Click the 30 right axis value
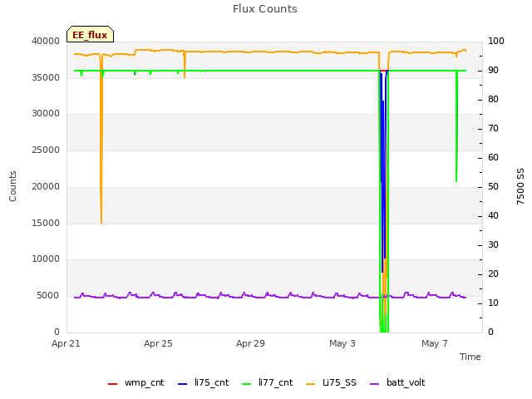The image size is (532, 399). 493,245
